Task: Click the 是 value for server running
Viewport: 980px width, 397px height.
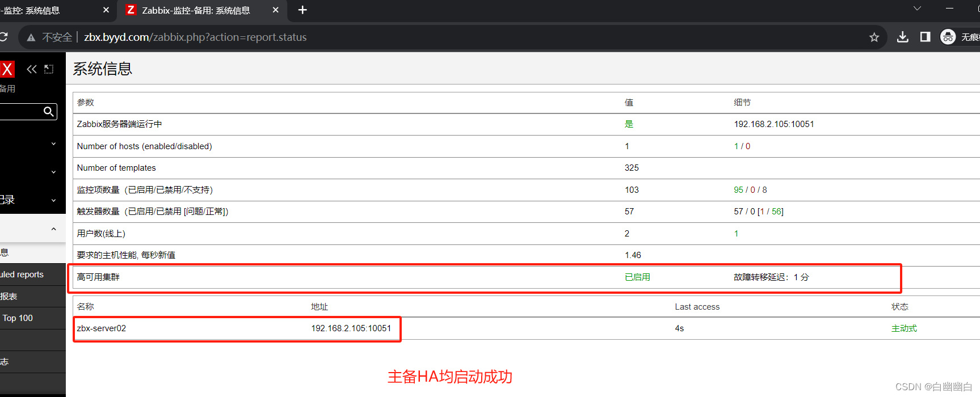Action: click(x=629, y=124)
